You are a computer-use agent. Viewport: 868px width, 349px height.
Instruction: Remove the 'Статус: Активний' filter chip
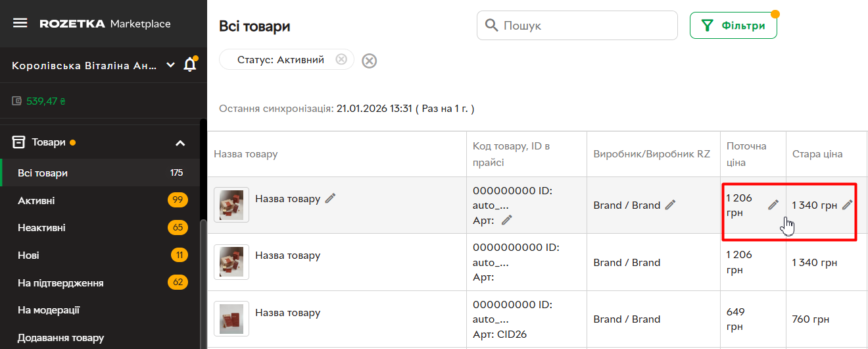point(341,59)
